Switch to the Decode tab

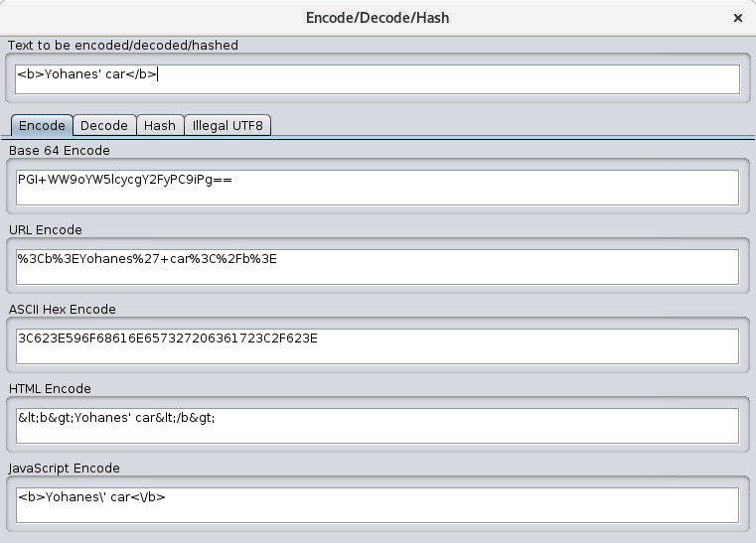pos(104,125)
